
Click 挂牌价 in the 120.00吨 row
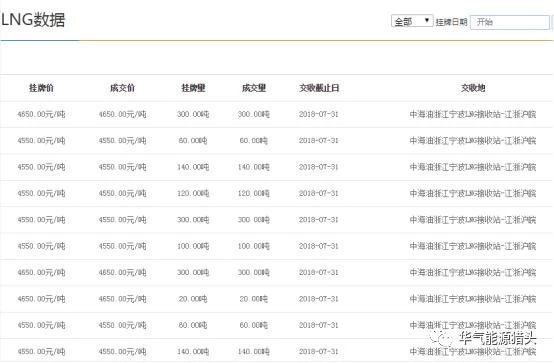pos(41,193)
